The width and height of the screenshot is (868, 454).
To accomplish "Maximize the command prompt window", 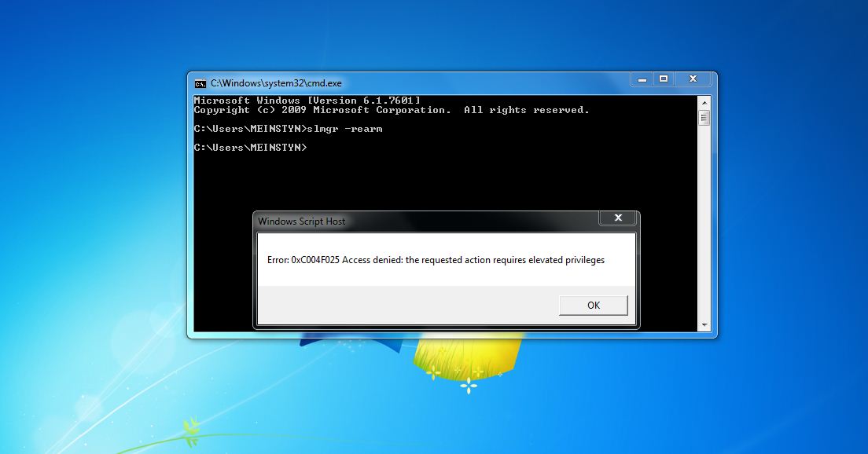I will tap(664, 79).
